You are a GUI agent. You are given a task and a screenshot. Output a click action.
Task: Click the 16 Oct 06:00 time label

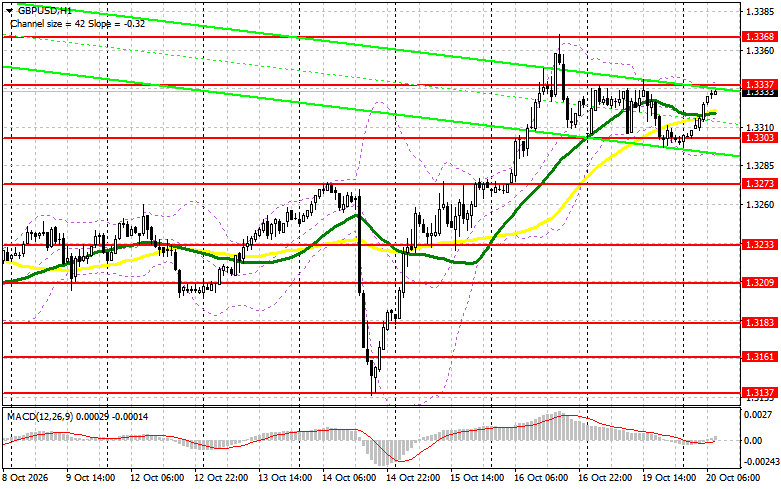click(x=541, y=478)
